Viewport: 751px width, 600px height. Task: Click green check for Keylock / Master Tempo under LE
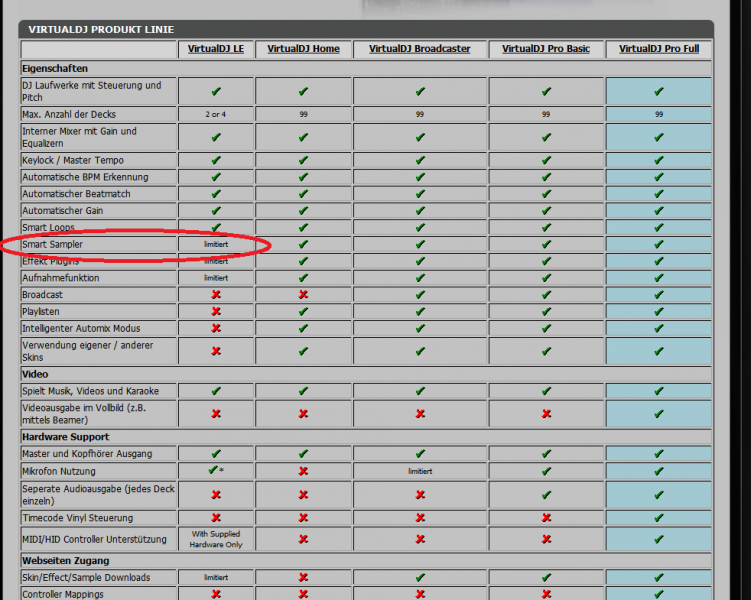point(216,160)
